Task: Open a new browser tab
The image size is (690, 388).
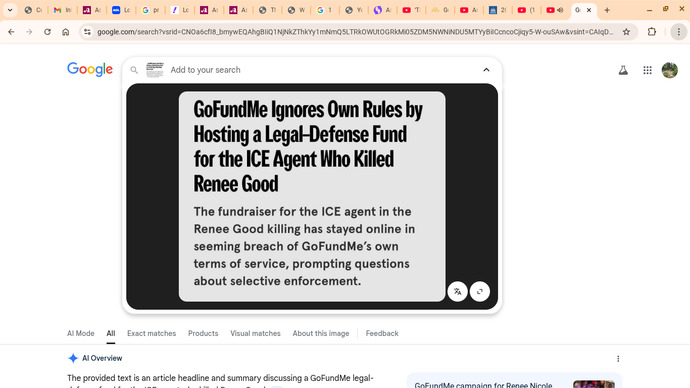Action: pos(607,10)
